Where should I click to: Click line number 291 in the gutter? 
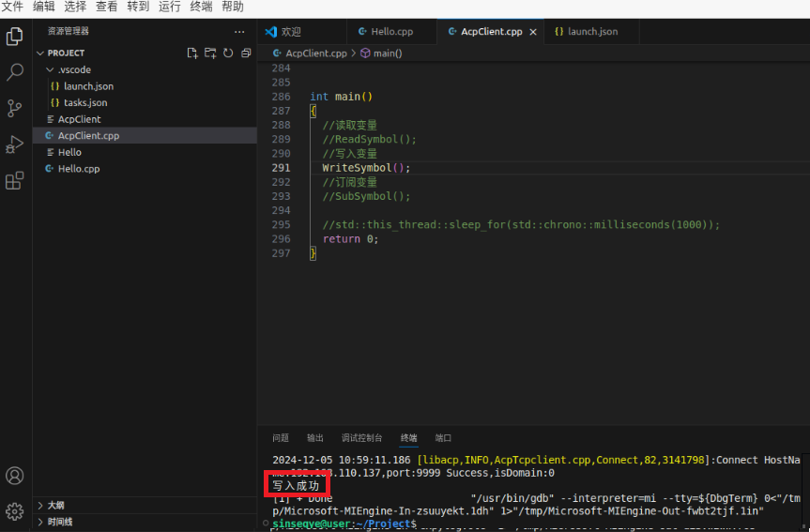[x=281, y=168]
